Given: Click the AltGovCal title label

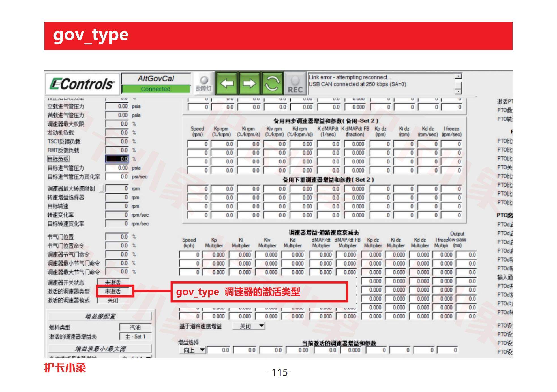Looking at the screenshot, I should tap(156, 79).
